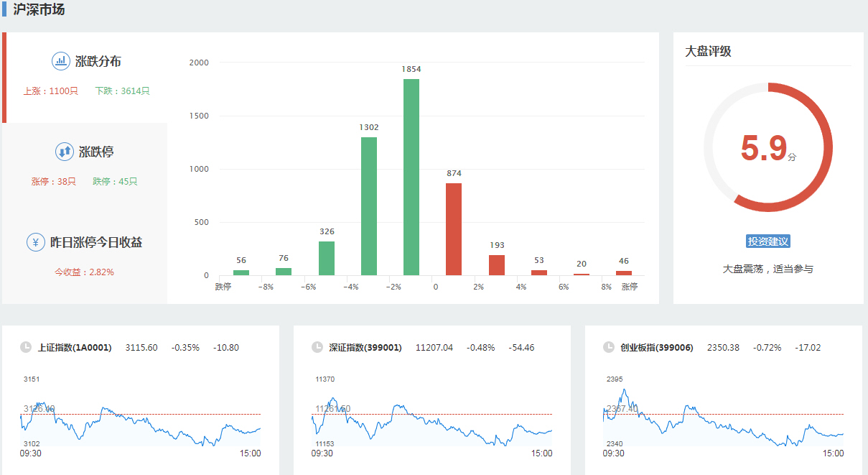
Task: Click the clock icon next to 深证指数
Action: [x=317, y=348]
